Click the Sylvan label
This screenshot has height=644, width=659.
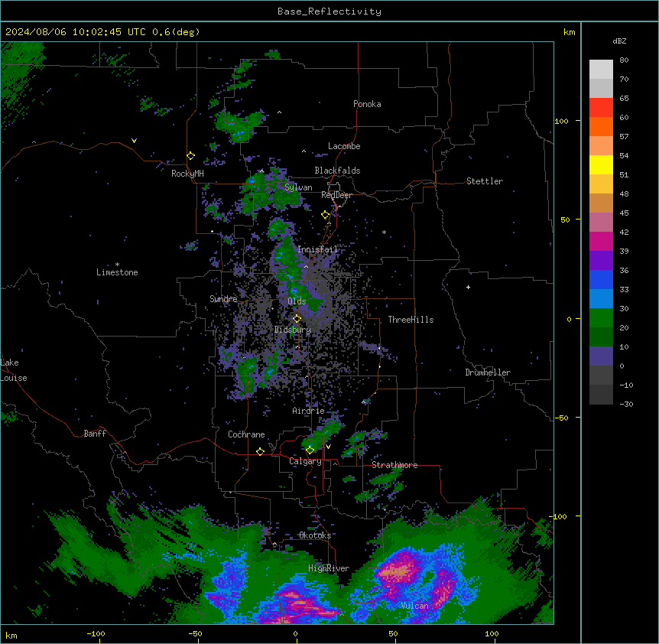click(298, 187)
